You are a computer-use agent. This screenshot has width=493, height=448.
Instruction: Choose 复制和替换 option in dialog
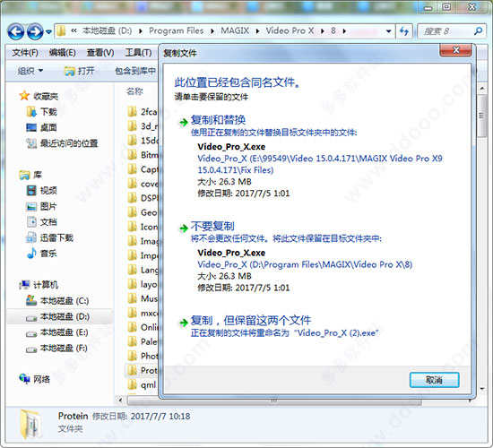pos(218,120)
